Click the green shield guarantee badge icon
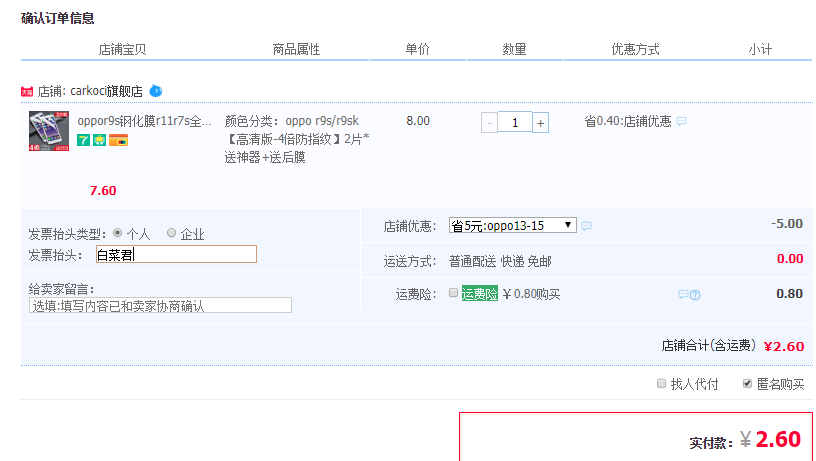This screenshot has width=816, height=461. (99, 140)
